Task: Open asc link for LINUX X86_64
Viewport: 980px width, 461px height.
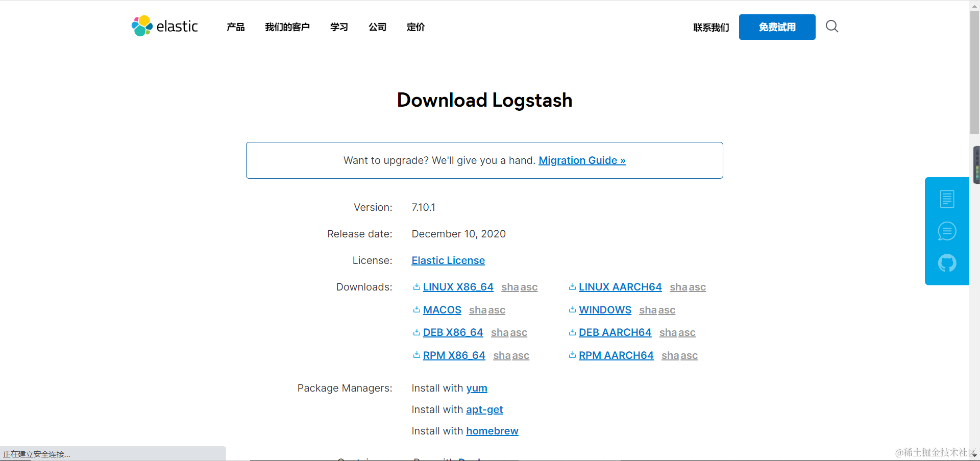Action: pyautogui.click(x=529, y=287)
